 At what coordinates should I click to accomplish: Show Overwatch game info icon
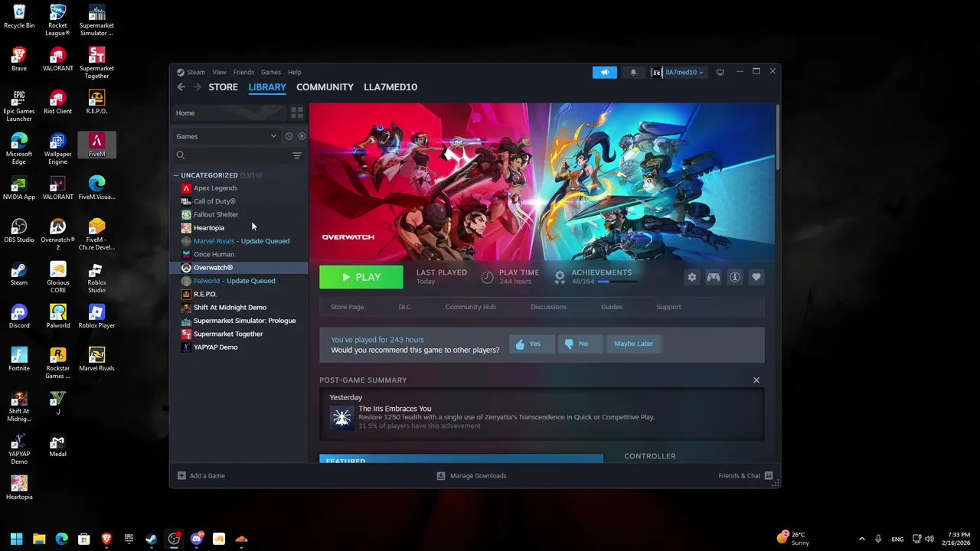tap(735, 277)
